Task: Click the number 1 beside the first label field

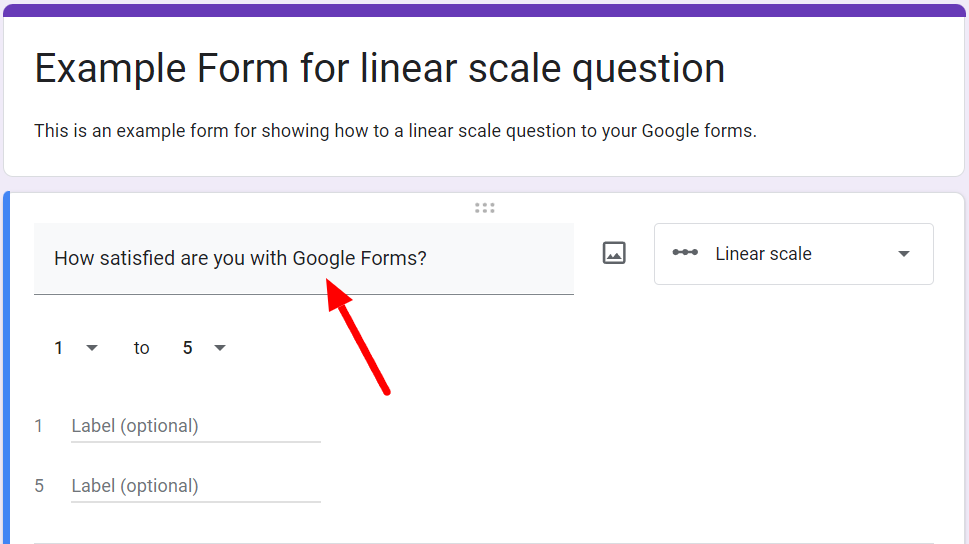Action: click(x=39, y=427)
